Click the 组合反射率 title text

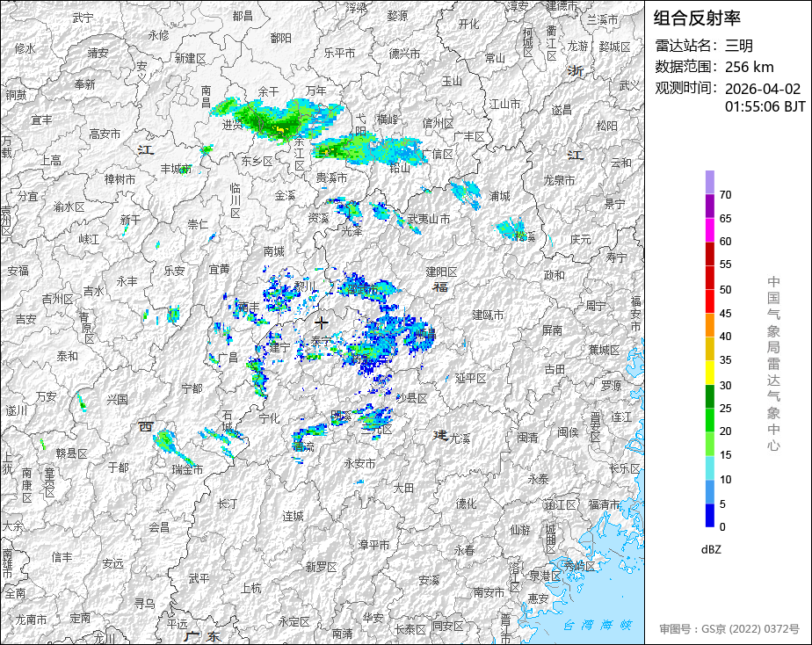pyautogui.click(x=697, y=18)
